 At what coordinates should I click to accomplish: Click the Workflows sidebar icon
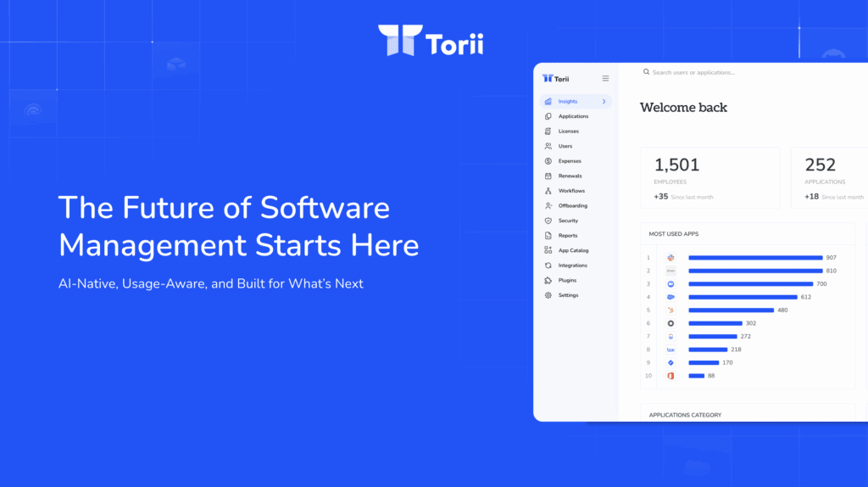click(x=548, y=191)
